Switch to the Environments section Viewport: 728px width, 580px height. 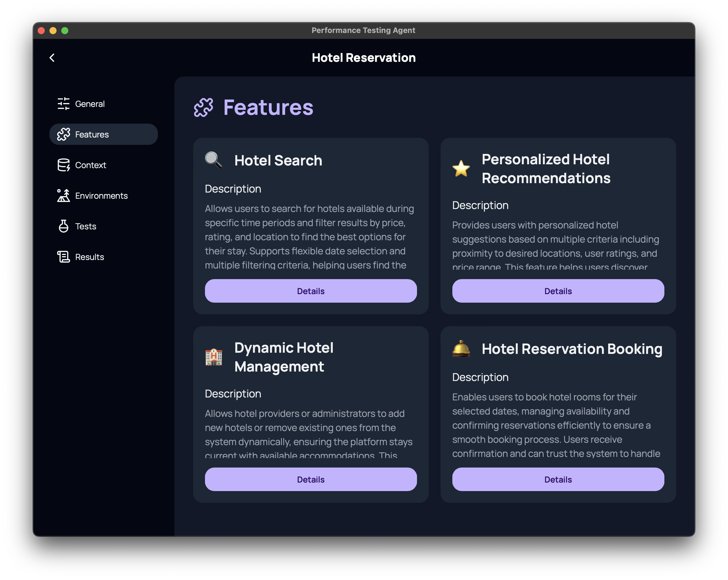coord(101,195)
